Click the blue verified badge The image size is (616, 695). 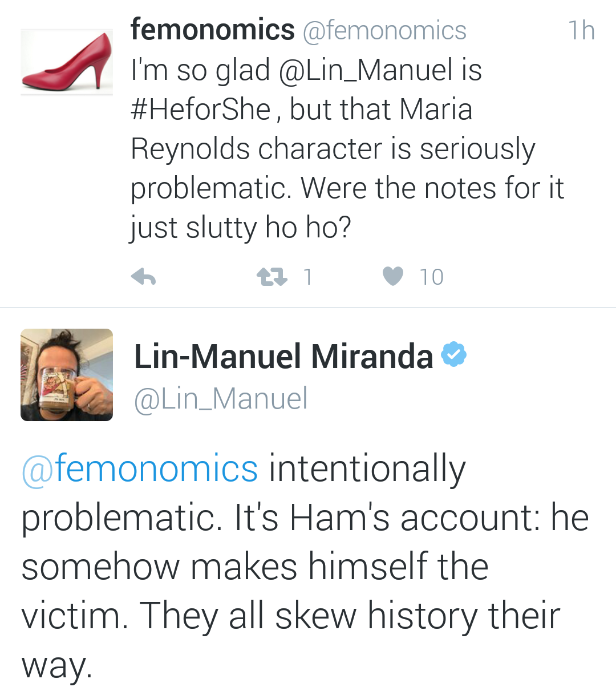pyautogui.click(x=454, y=354)
